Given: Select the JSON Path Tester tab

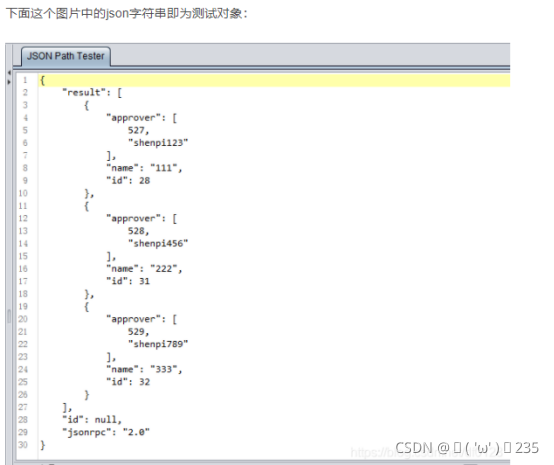Looking at the screenshot, I should click(66, 56).
